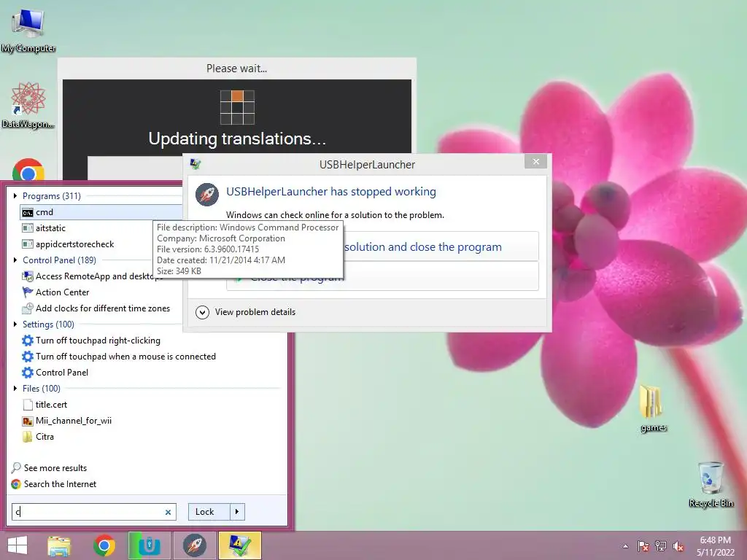Switch to the Wii U USB Helper taskbar icon
Viewport: 747px width, 560px height.
149,545
